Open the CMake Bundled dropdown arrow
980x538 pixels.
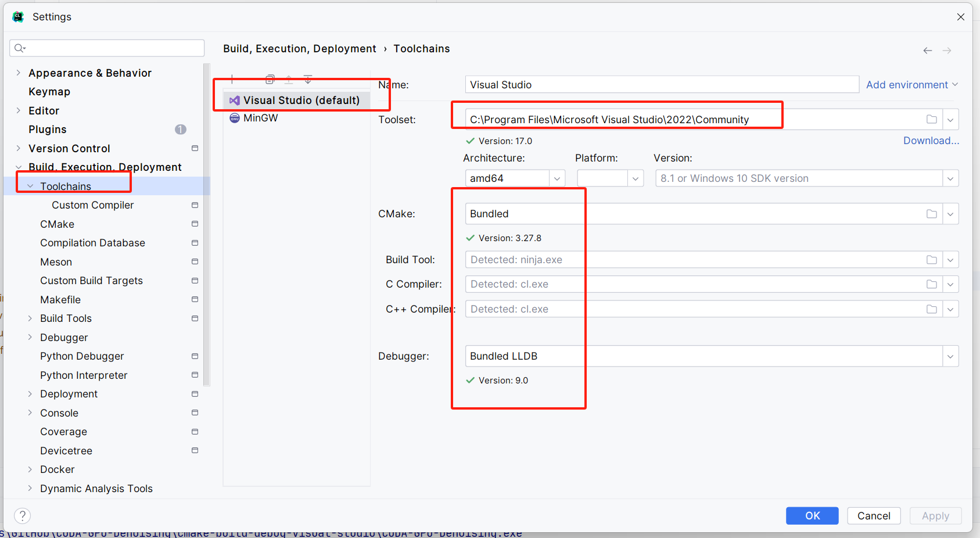(950, 214)
